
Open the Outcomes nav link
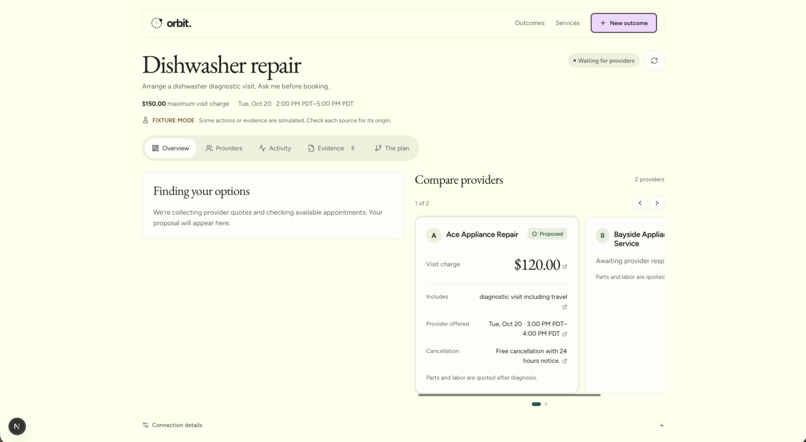tap(529, 23)
